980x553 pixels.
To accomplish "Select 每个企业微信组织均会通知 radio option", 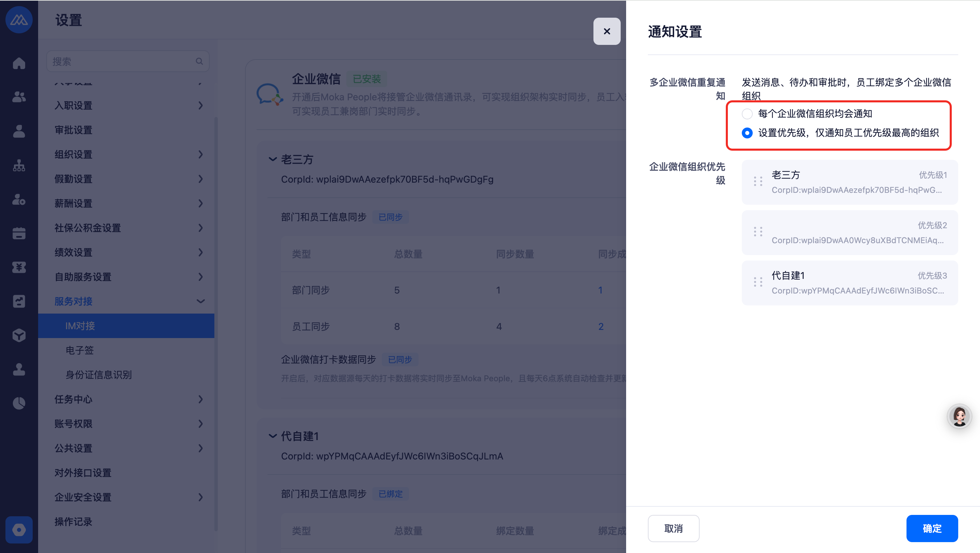I will tap(747, 114).
